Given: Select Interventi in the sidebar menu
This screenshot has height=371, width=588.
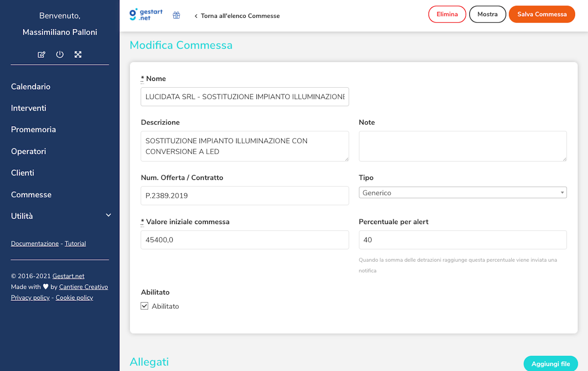Looking at the screenshot, I should point(28,108).
